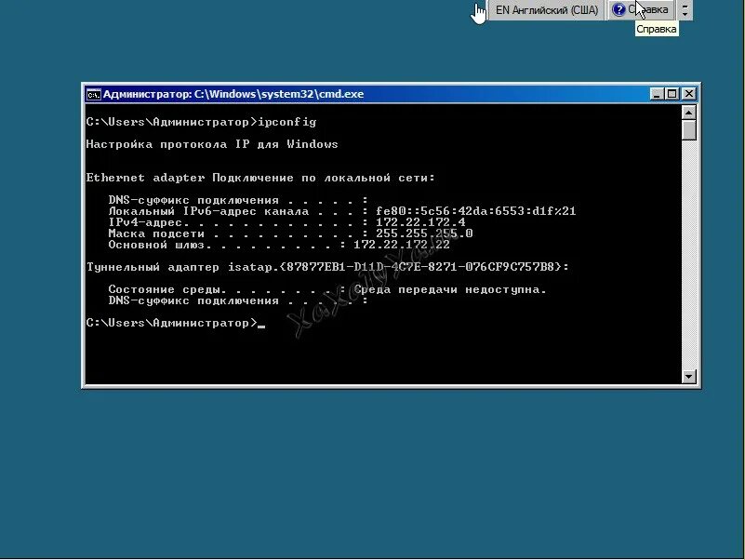Click the subnet mask 255.255.255.0

tap(424, 233)
